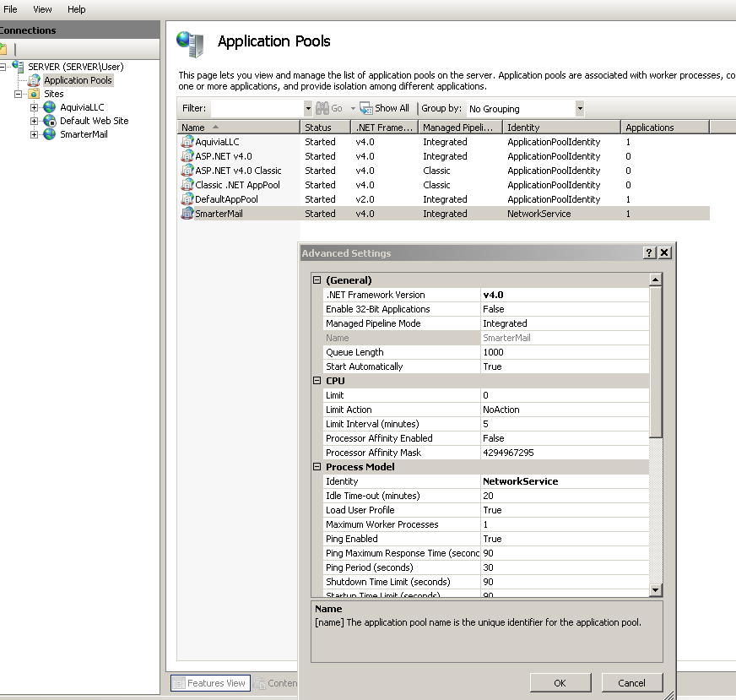Click the Sites folder icon in tree

[x=34, y=94]
